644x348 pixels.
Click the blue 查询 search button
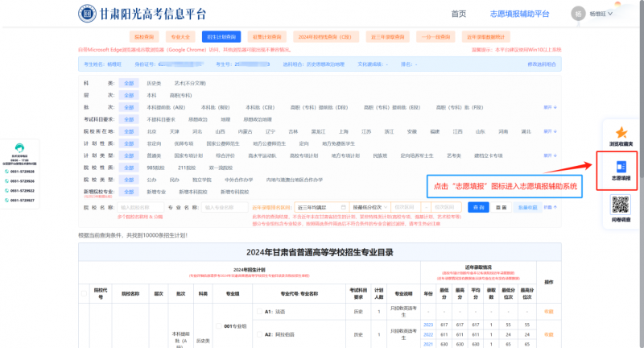click(x=480, y=207)
